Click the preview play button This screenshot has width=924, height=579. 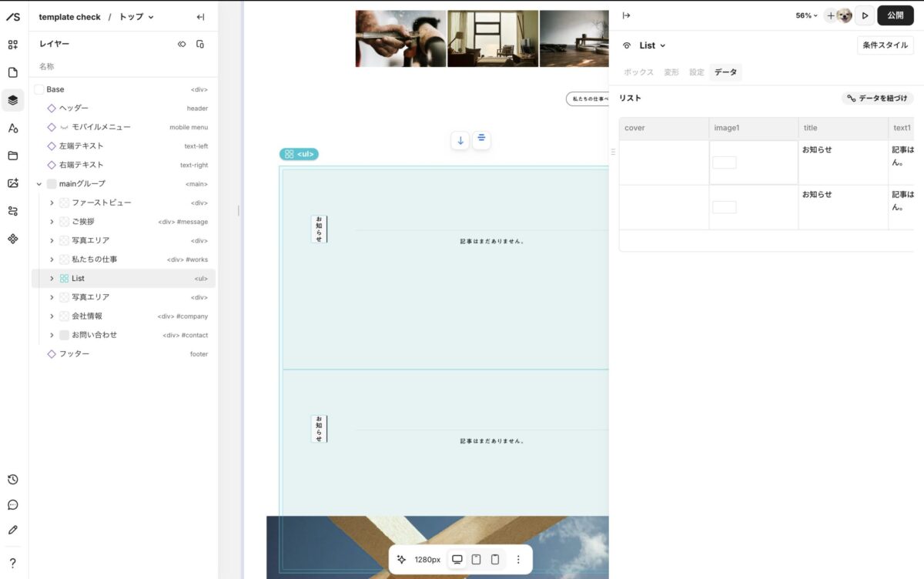[865, 15]
